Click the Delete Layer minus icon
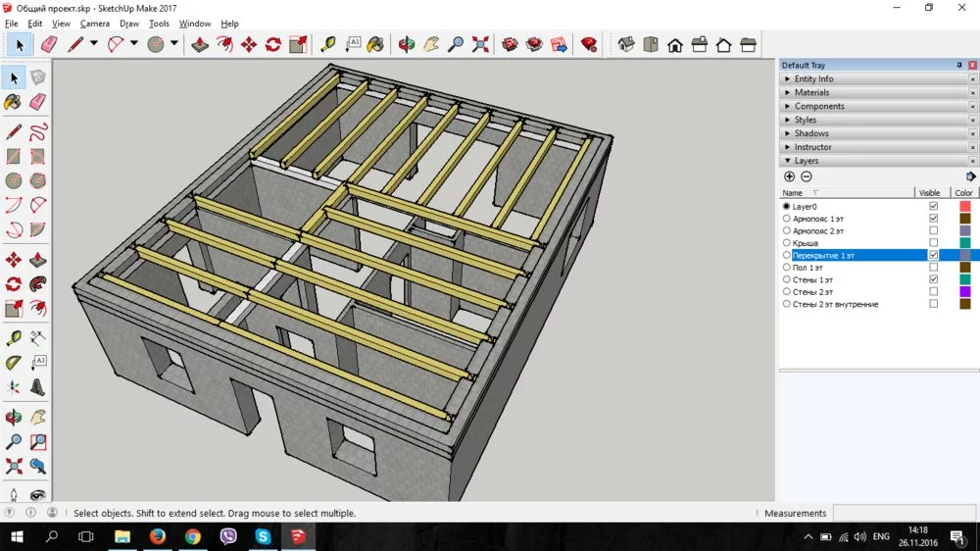The height and width of the screenshot is (551, 980). click(x=807, y=176)
